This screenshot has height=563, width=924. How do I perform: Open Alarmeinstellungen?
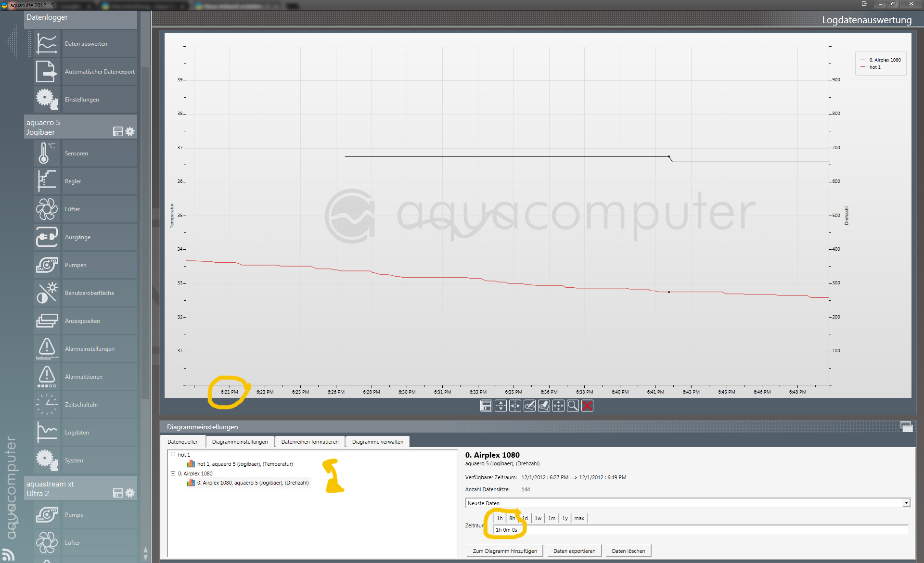86,349
